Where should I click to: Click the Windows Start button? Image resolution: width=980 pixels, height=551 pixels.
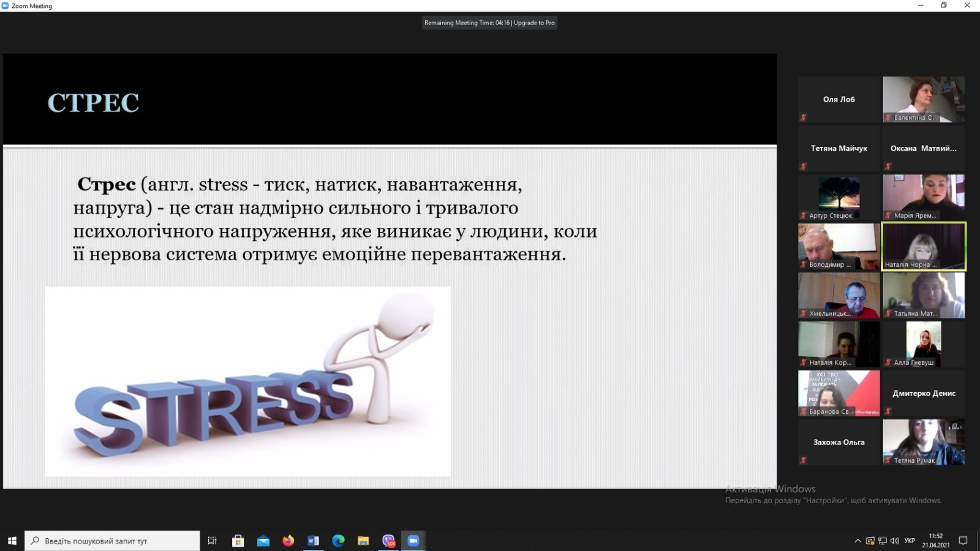[x=12, y=541]
